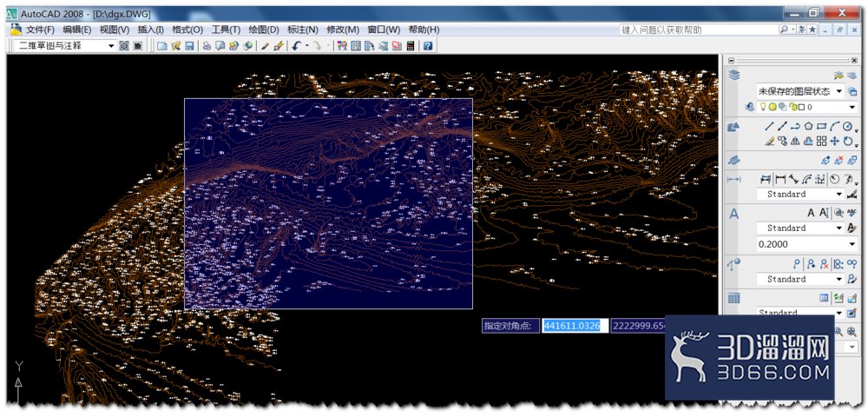
Task: Click the Save icon in toolbar
Action: (189, 46)
